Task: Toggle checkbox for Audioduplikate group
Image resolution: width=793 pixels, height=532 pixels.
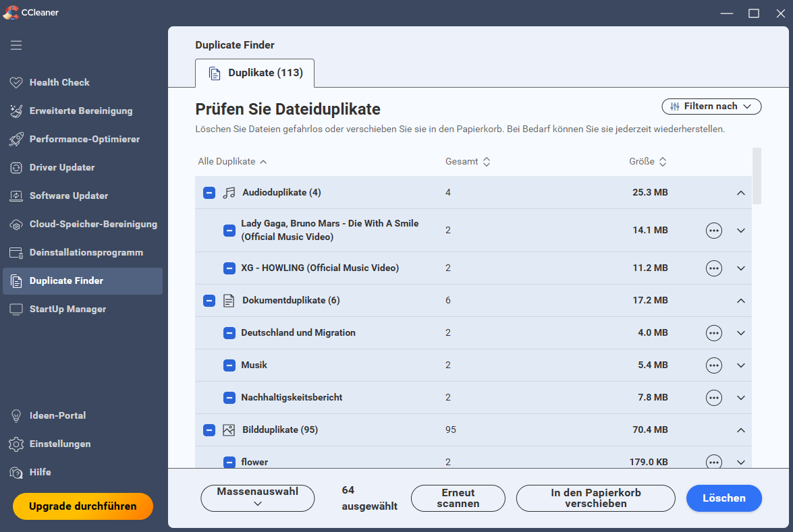Action: pyautogui.click(x=209, y=193)
